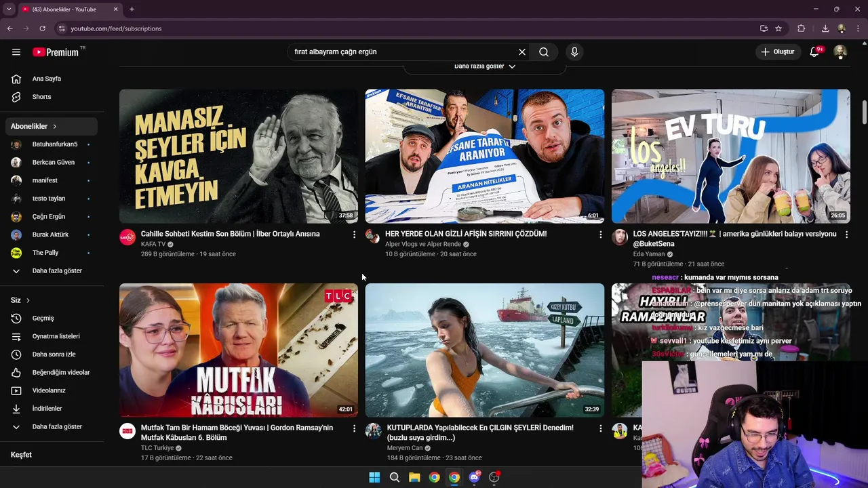
Task: Open more options for Kutuplarda video
Action: 600,428
